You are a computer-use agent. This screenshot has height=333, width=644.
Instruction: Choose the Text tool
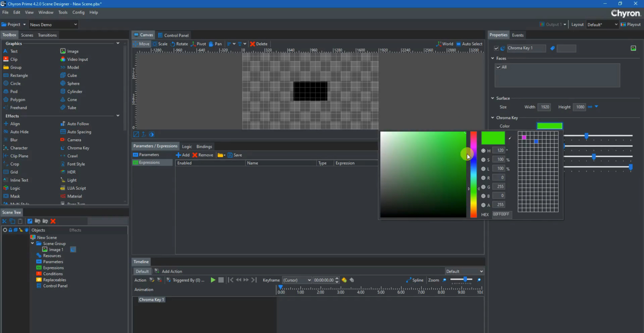coord(13,51)
